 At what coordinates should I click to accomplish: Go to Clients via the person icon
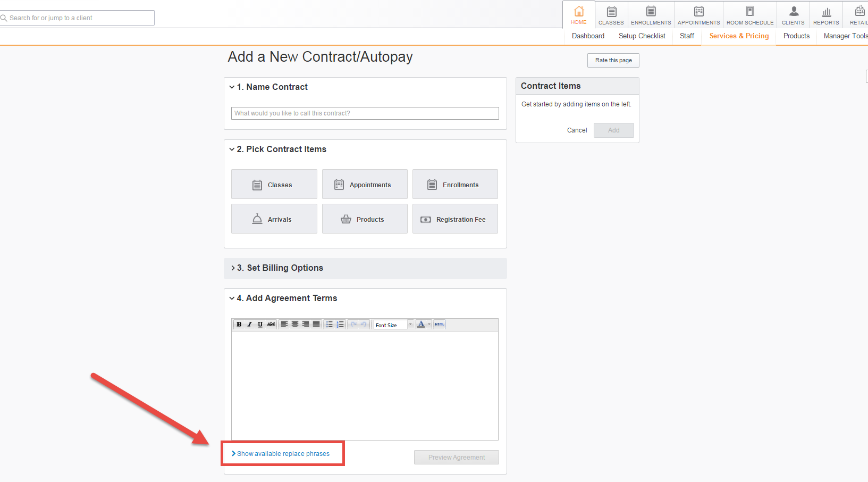[x=793, y=15]
